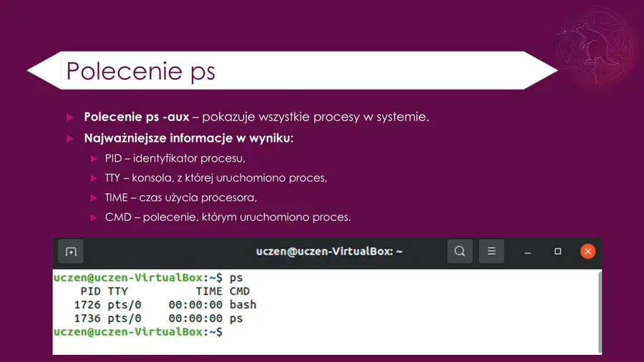This screenshot has width=644, height=362.
Task: Click the first uczen@uczen-VirtualBox prompt line
Action: (x=148, y=278)
